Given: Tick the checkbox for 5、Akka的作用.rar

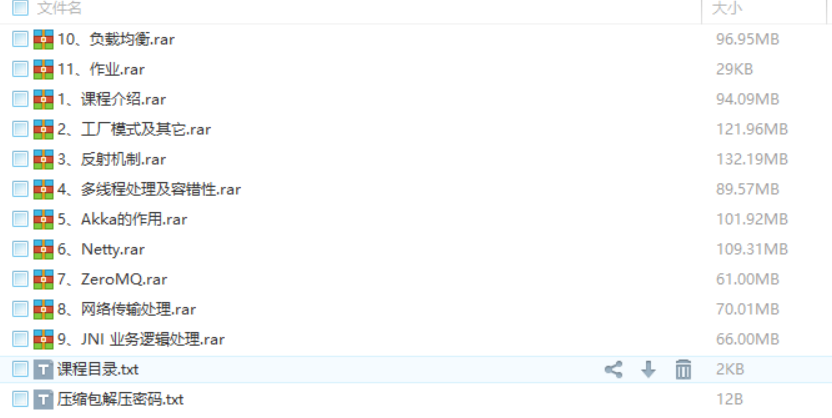Looking at the screenshot, I should [20, 219].
